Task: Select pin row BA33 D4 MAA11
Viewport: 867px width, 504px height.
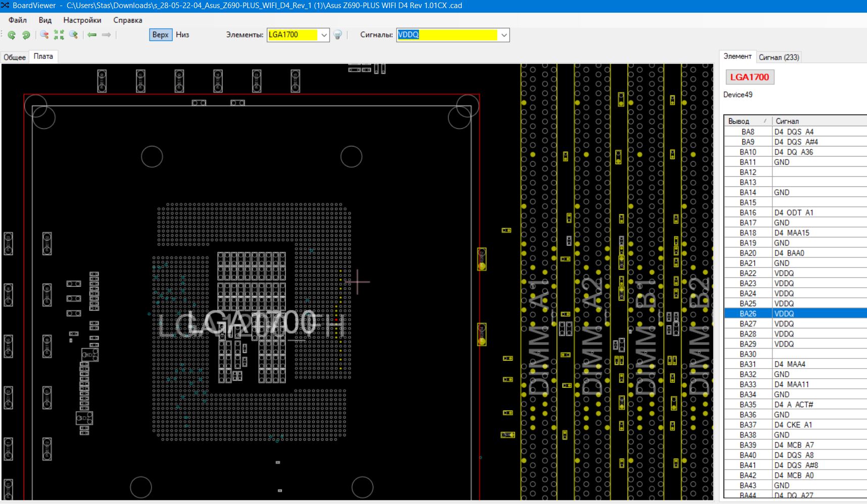Action: click(x=796, y=384)
